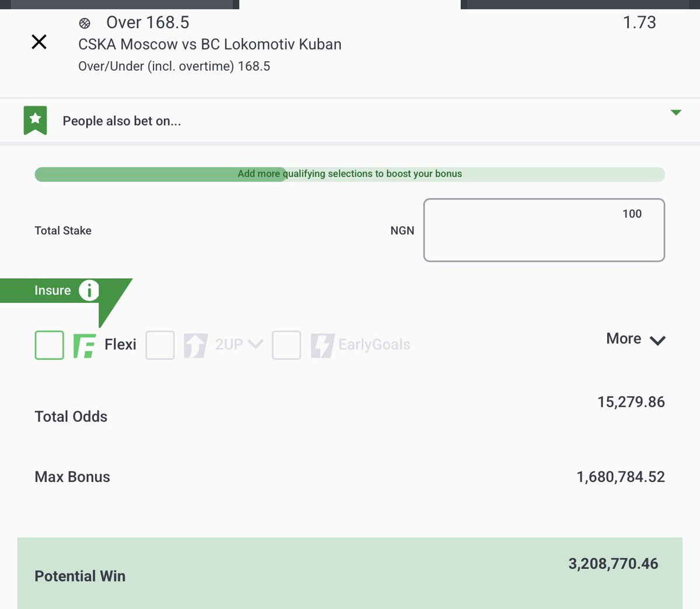Click the Potential Win amount 3,208,770.46
The image size is (700, 609).
[613, 563]
